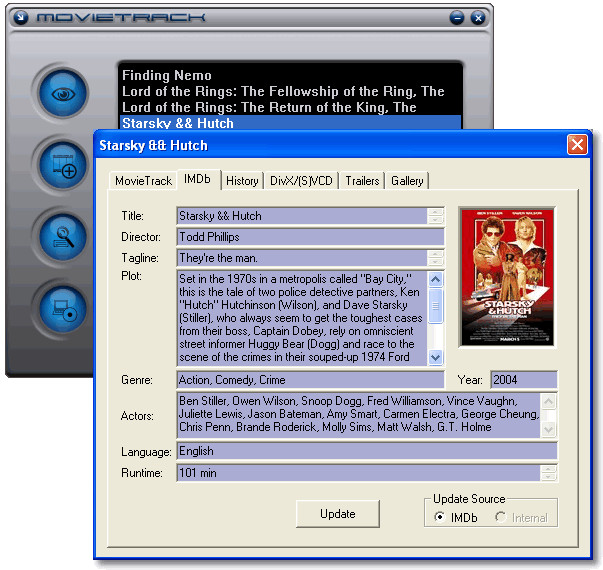Click the Tagline field down spinner arrow
The width and height of the screenshot is (603, 570).
[435, 262]
